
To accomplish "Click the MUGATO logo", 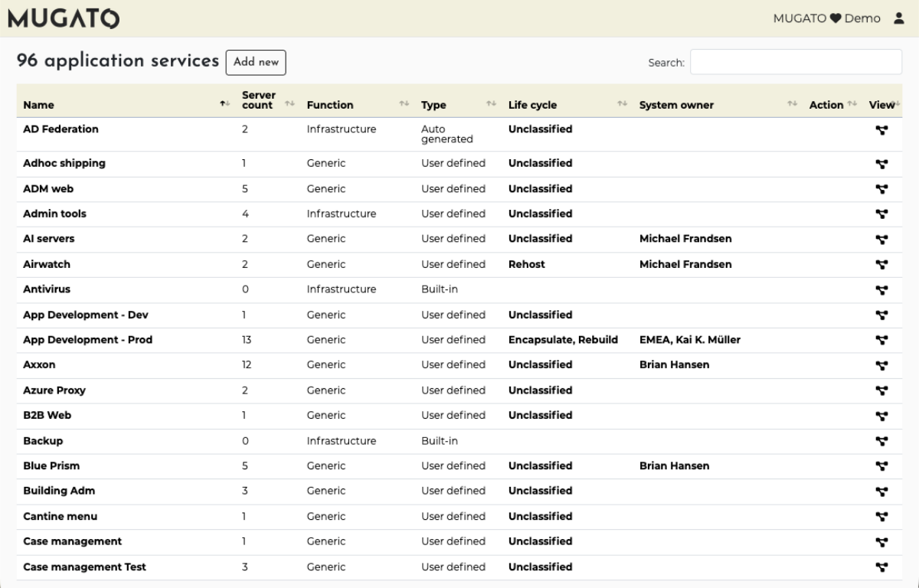I will (x=64, y=18).
